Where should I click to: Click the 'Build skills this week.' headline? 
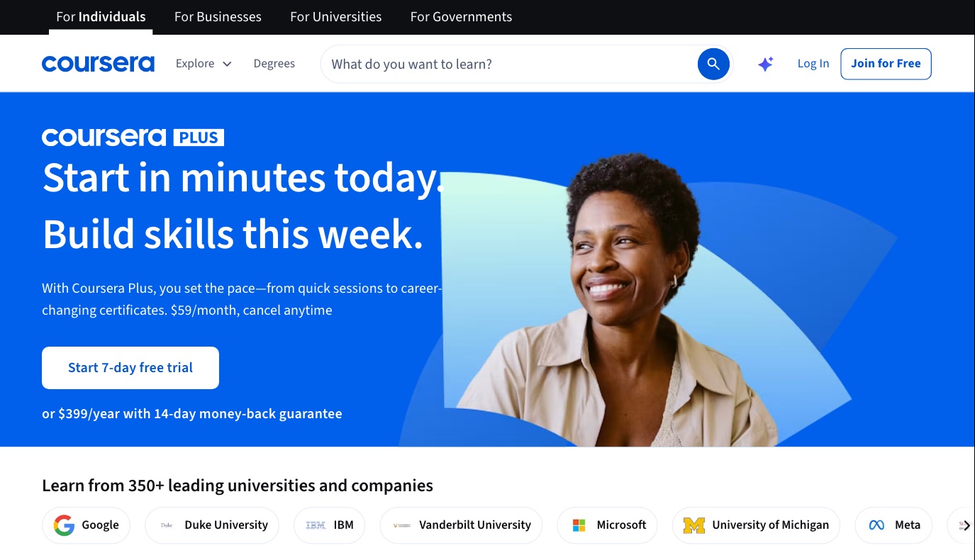click(233, 235)
